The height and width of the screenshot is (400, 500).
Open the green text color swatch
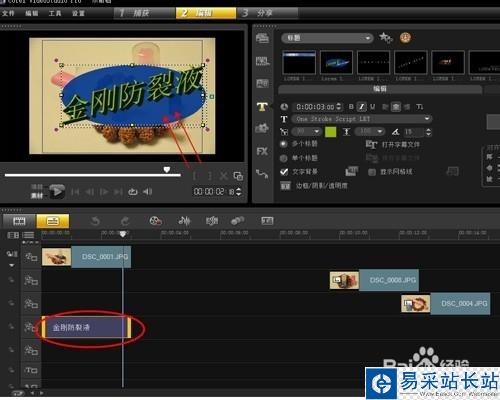(x=330, y=132)
